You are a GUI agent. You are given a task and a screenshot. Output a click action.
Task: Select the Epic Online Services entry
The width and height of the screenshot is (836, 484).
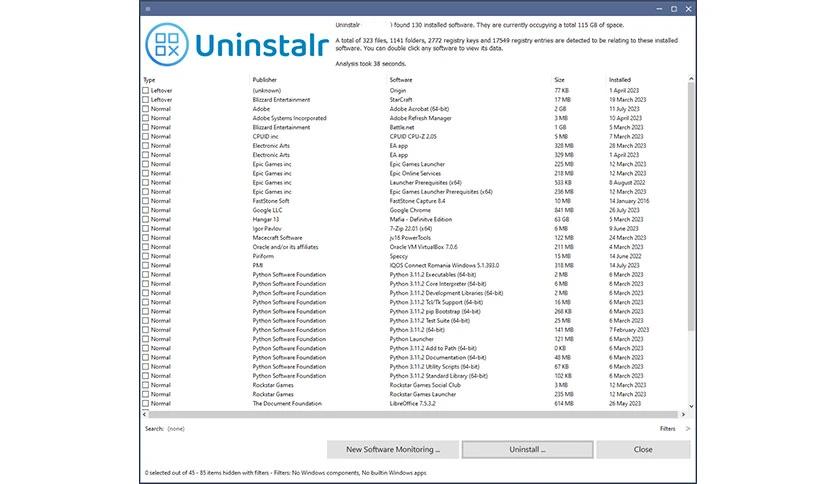(x=415, y=173)
